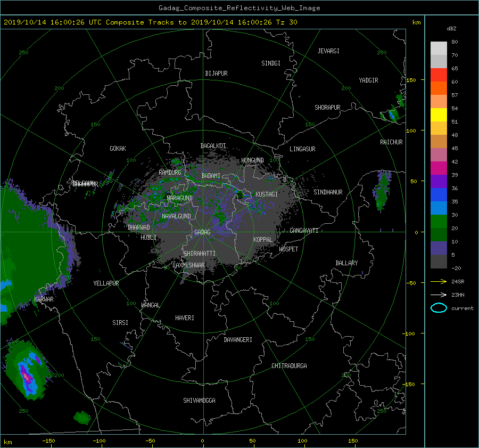
Task: Click the SHIRAHATTI city label
Action: [200, 254]
